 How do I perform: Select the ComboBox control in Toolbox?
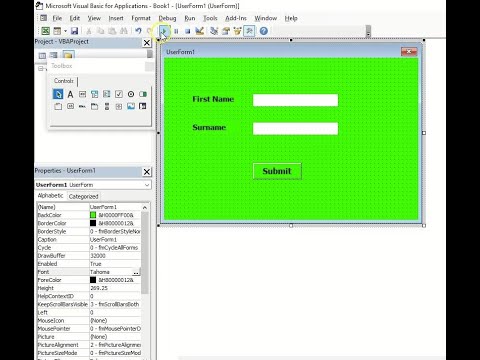(94, 94)
